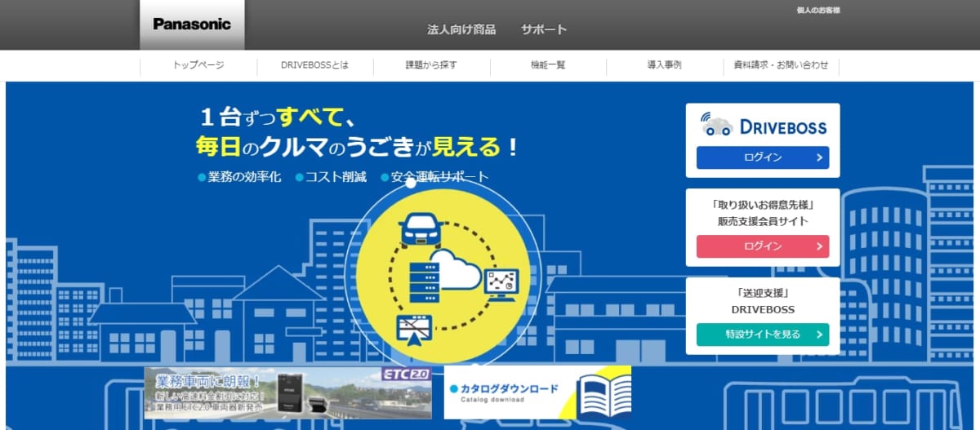Open the DRIVEBOSSとは tab
The width and height of the screenshot is (980, 430).
(314, 65)
